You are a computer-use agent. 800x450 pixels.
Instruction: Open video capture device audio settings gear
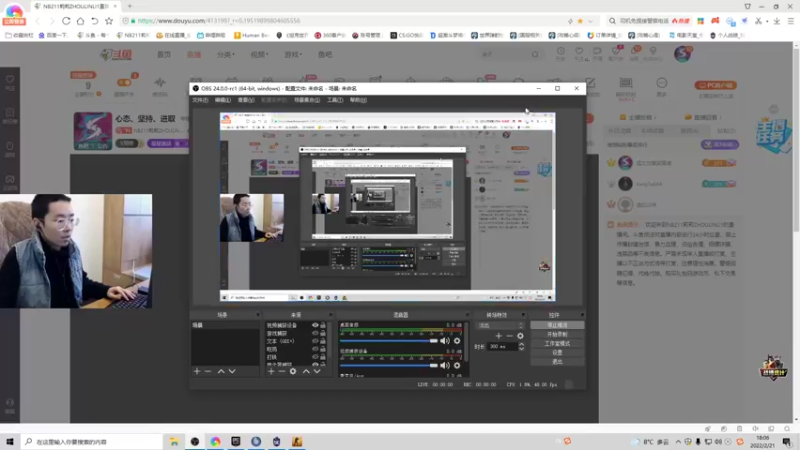tap(457, 365)
